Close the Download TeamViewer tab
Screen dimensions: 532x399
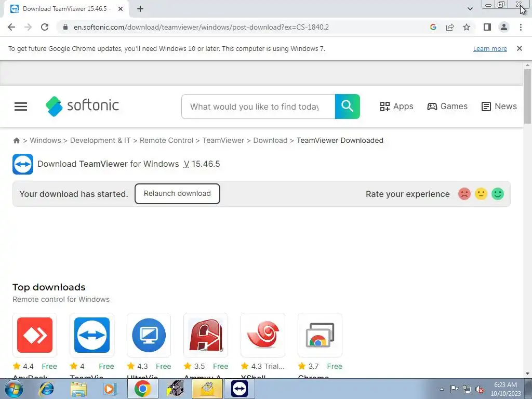[121, 9]
